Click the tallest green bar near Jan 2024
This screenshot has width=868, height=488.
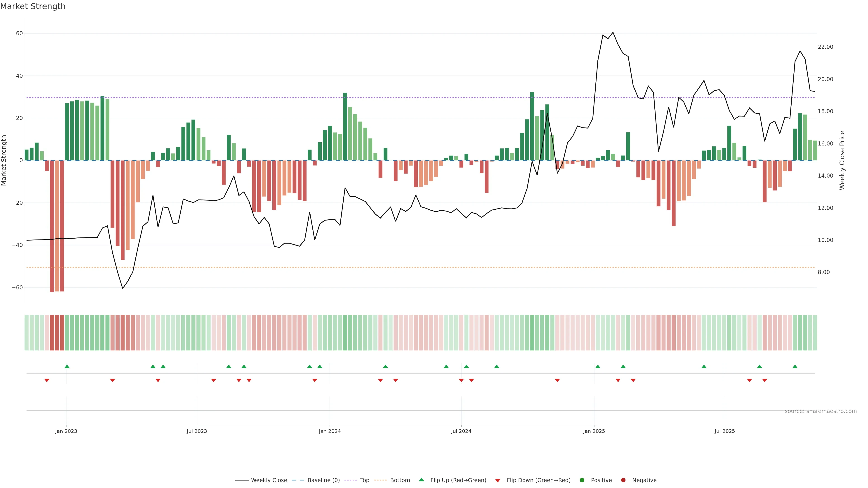point(345,127)
